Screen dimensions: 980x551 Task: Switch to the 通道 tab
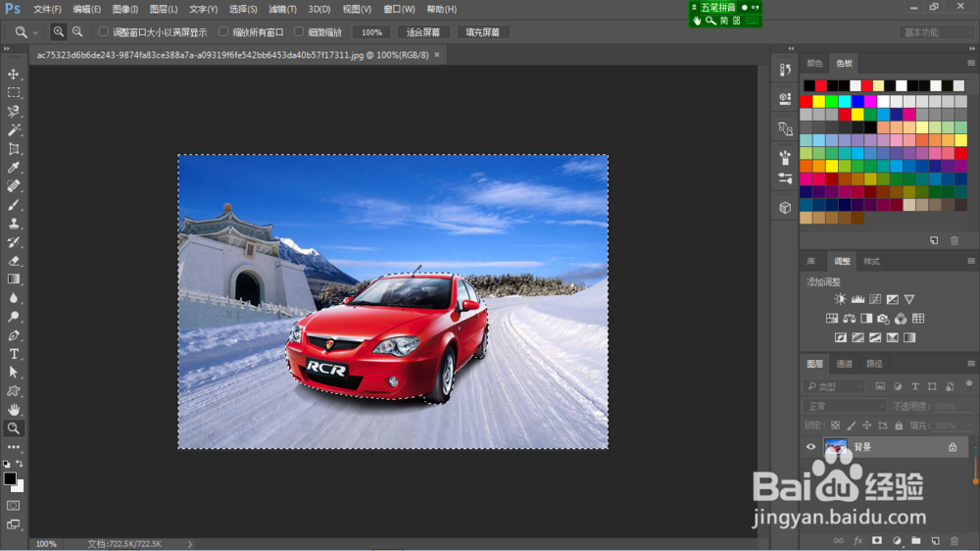(845, 364)
